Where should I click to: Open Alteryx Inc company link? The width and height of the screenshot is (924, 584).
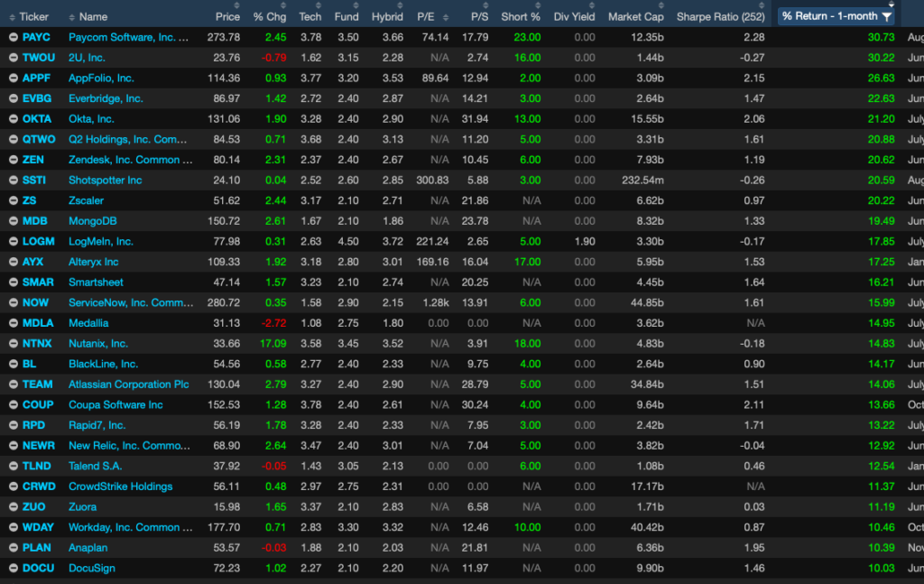[93, 262]
